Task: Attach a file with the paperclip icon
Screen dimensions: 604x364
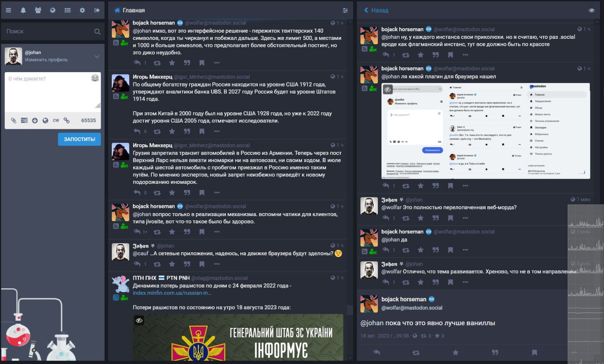Action: point(14,120)
